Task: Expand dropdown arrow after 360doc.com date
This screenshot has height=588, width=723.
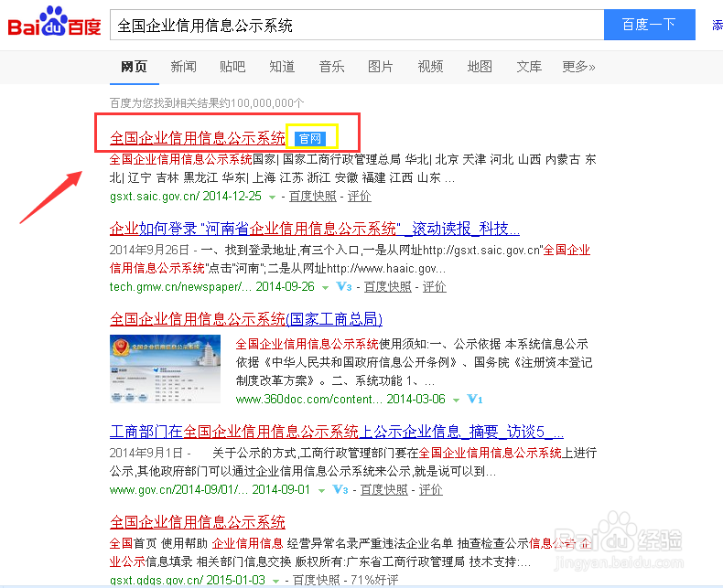Action: pos(456,400)
